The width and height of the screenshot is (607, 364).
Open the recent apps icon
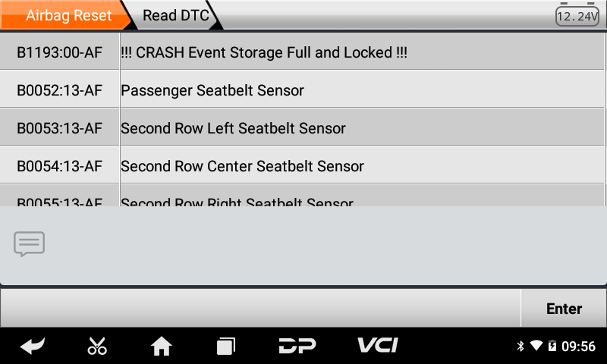(x=225, y=347)
